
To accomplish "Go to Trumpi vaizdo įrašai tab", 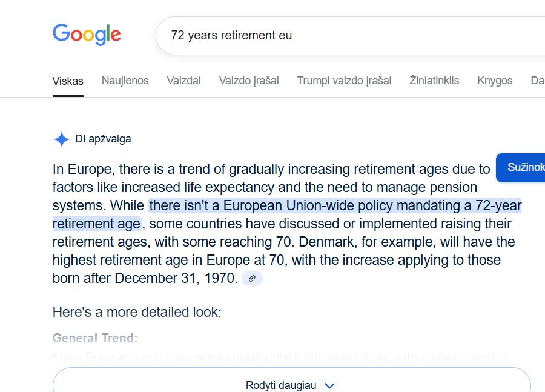I will coord(344,81).
